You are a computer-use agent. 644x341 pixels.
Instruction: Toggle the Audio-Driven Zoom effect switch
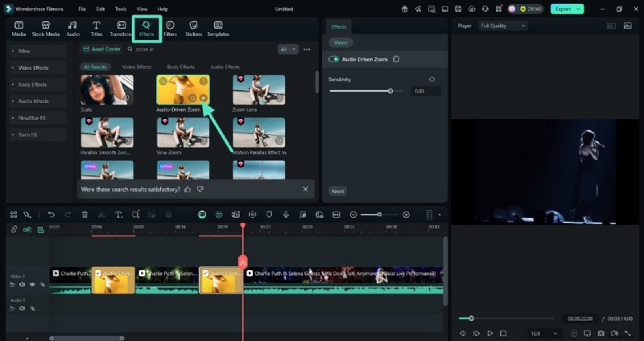[333, 60]
